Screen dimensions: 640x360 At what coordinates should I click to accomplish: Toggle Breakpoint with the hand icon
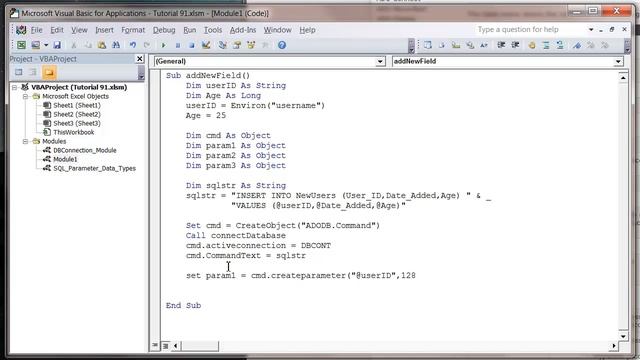(532, 45)
